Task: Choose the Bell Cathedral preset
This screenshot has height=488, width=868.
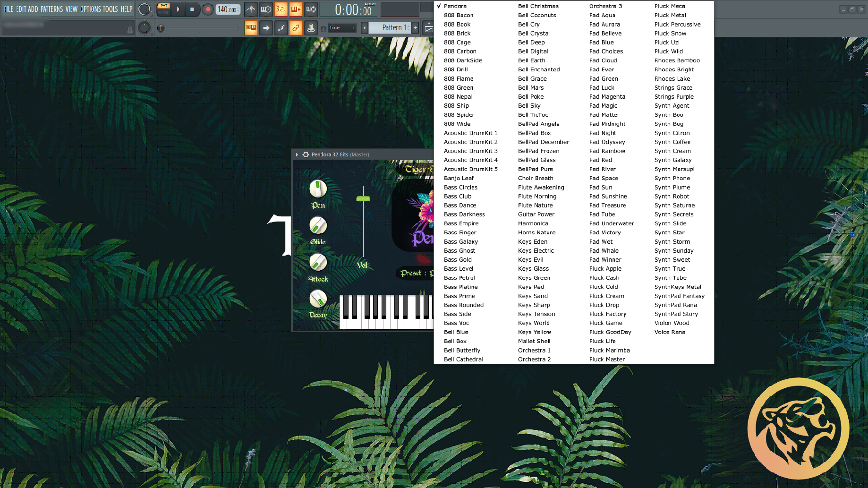Action: (x=463, y=360)
